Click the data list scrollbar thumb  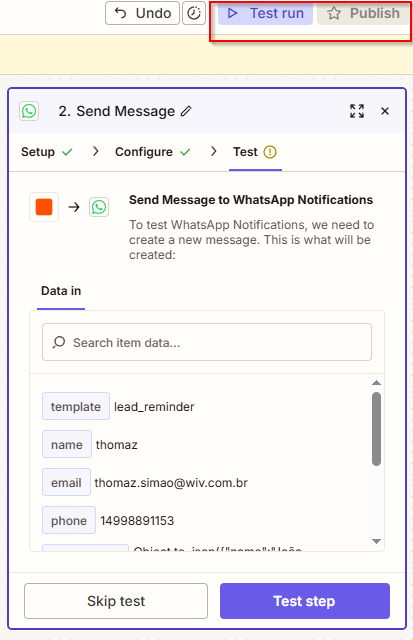(x=376, y=429)
